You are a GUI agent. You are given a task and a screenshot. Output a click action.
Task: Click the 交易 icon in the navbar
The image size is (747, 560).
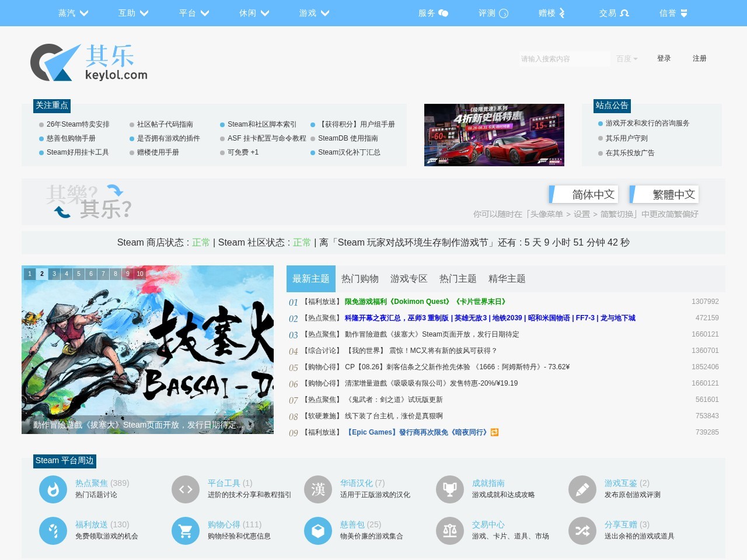[x=624, y=13]
